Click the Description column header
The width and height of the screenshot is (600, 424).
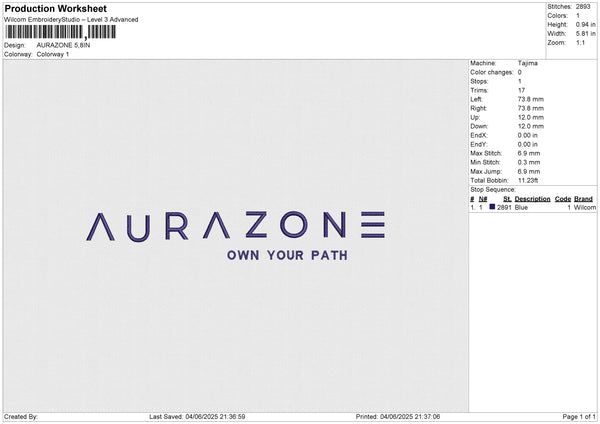[x=532, y=199]
